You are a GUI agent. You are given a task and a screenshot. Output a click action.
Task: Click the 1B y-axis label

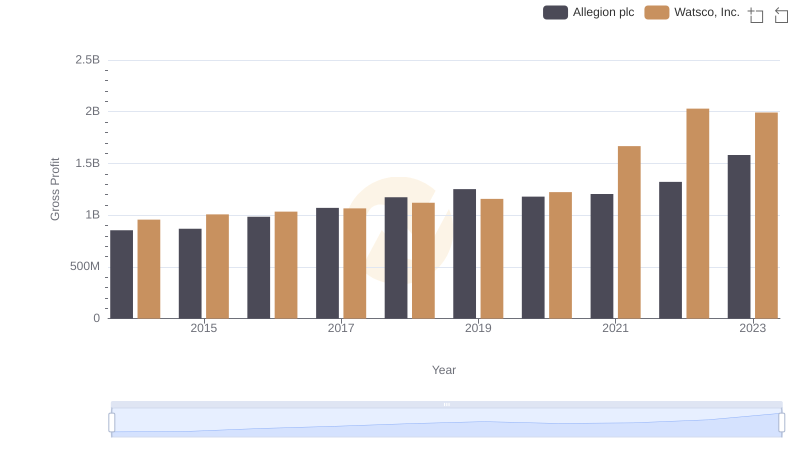(92, 215)
